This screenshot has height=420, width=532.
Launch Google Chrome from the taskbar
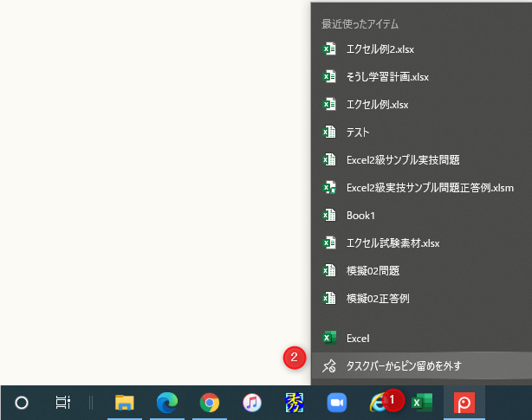(x=209, y=403)
